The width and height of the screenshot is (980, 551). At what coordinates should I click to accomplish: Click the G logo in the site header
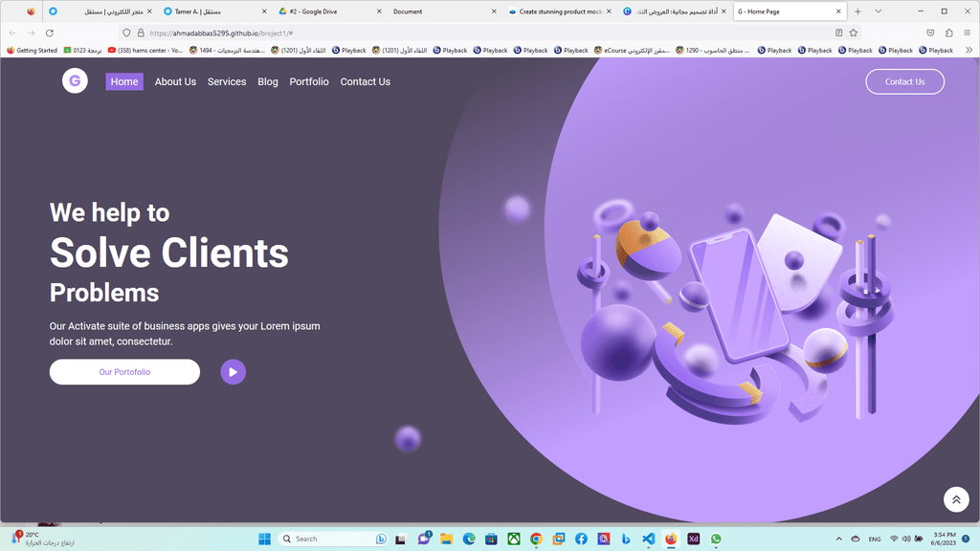(x=75, y=80)
